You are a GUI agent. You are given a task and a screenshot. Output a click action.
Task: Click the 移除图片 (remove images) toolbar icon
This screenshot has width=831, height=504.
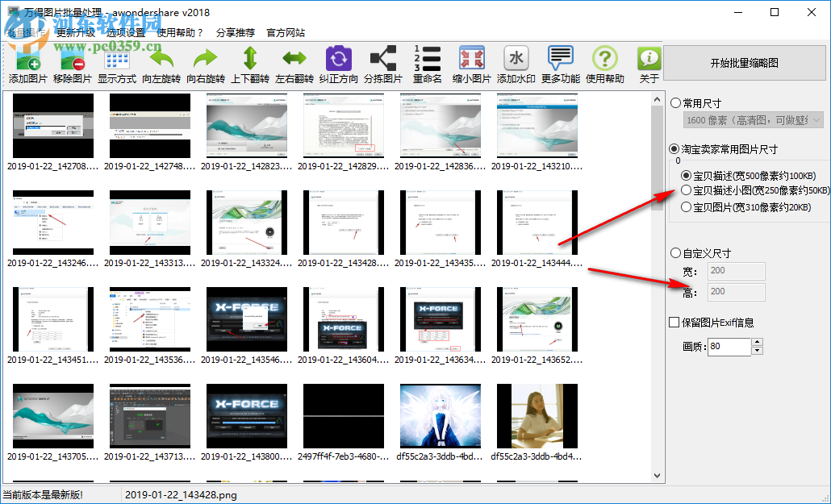point(73,65)
